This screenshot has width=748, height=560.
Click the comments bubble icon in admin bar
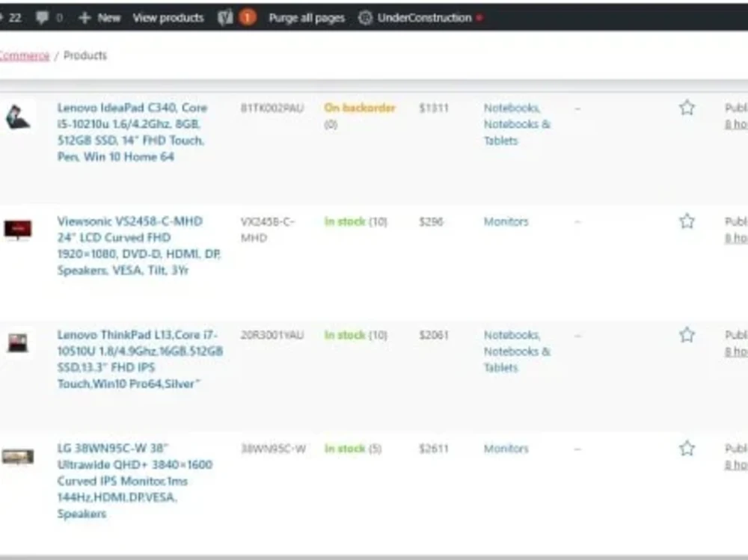(x=42, y=18)
